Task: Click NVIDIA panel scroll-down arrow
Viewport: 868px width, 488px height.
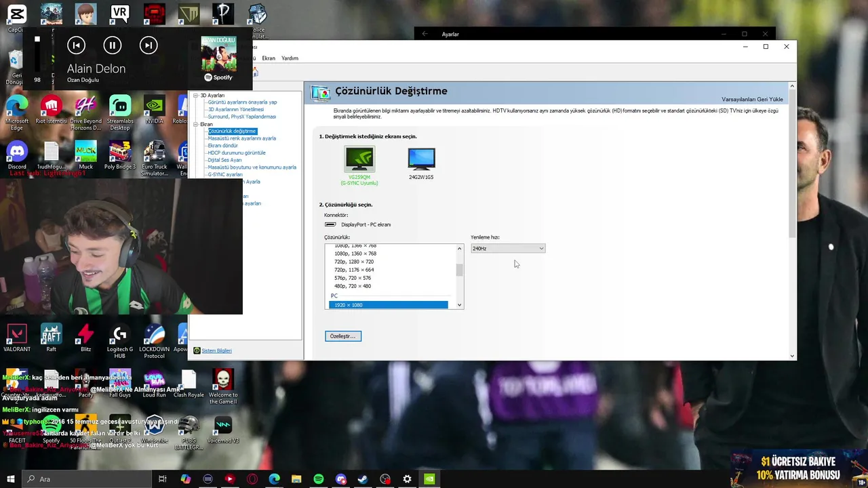Action: 792,356
